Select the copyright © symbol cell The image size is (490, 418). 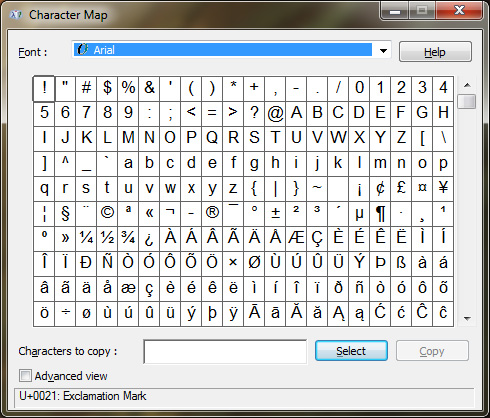(107, 213)
